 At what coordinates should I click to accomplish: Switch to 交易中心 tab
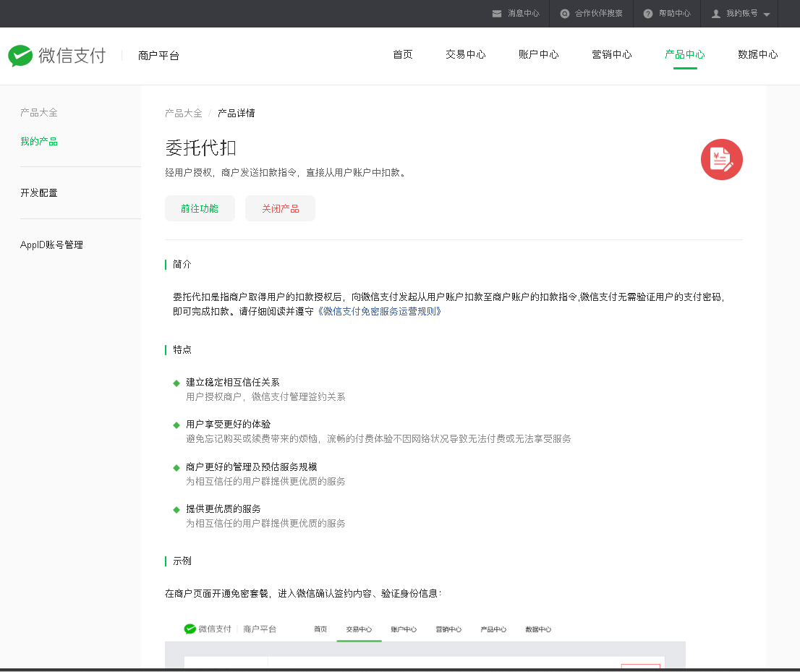(465, 54)
